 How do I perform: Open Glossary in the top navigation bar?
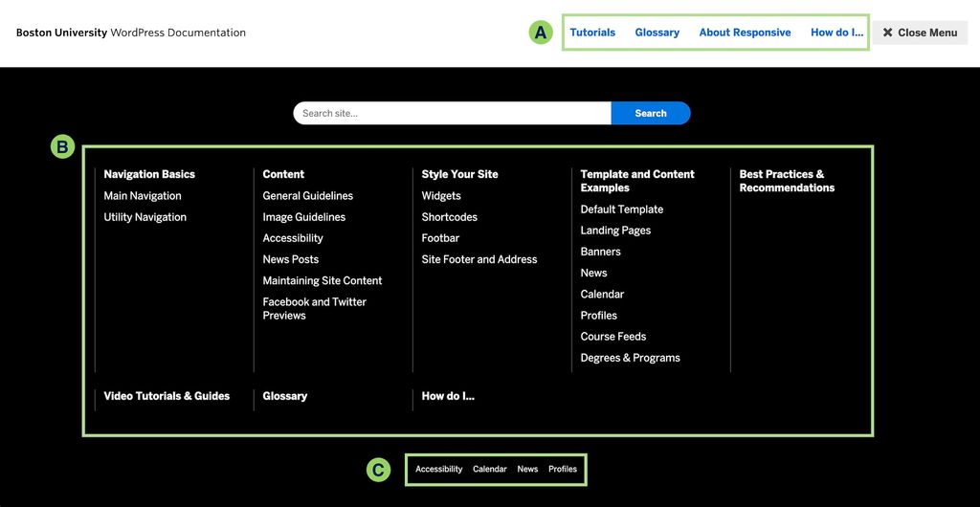pos(657,33)
